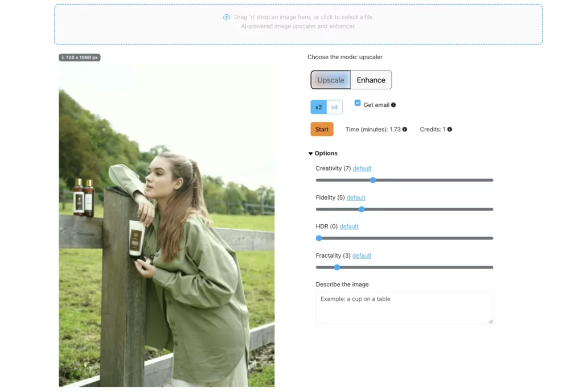Reset Fractality to default

tap(362, 255)
